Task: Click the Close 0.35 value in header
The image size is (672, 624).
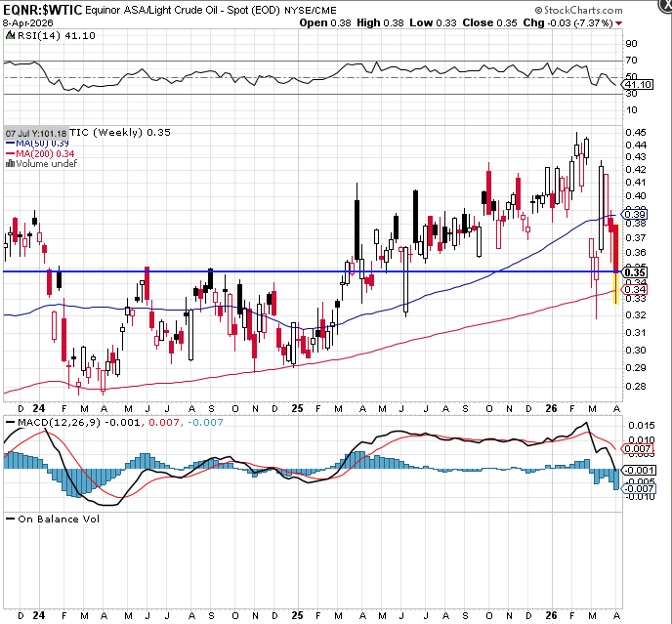Action: (489, 23)
